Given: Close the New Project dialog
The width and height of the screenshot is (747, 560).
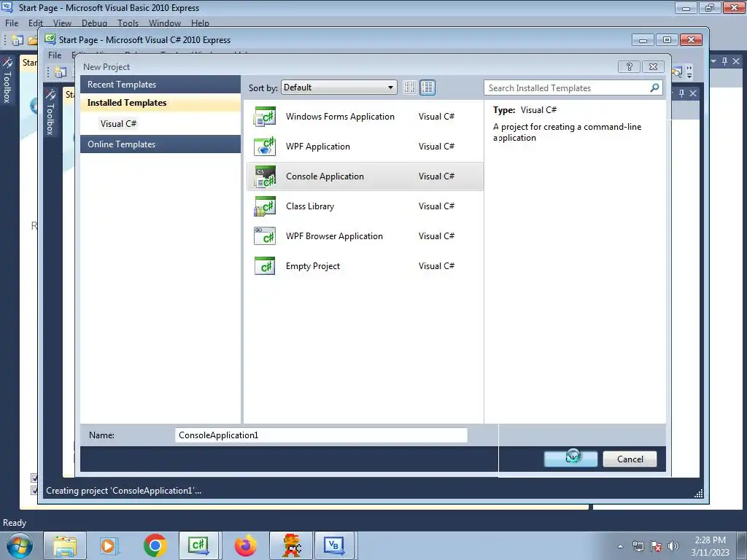Looking at the screenshot, I should [653, 66].
